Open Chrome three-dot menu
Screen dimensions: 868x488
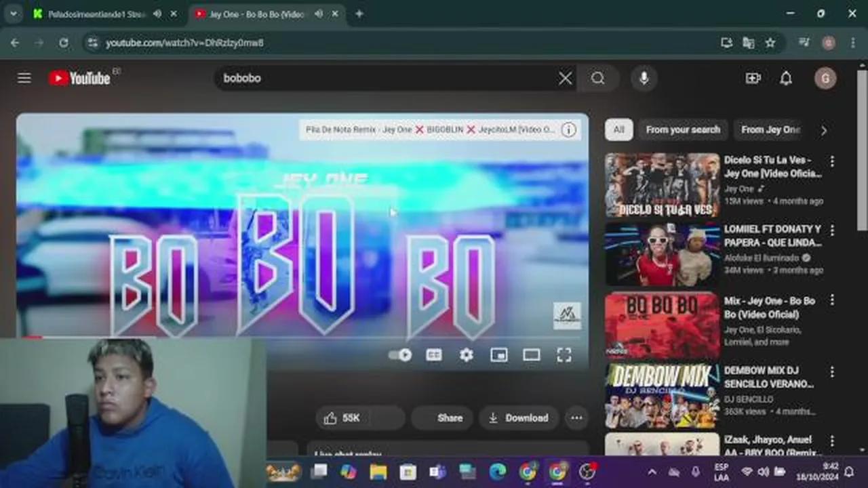852,43
